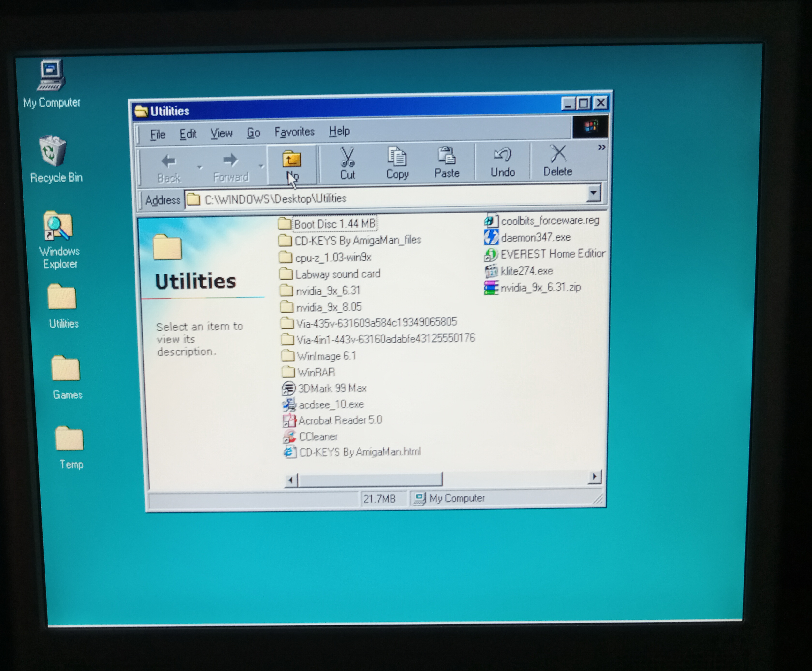Viewport: 812px width, 671px height.
Task: Select the 3DMark 99 Max item
Action: coord(331,388)
